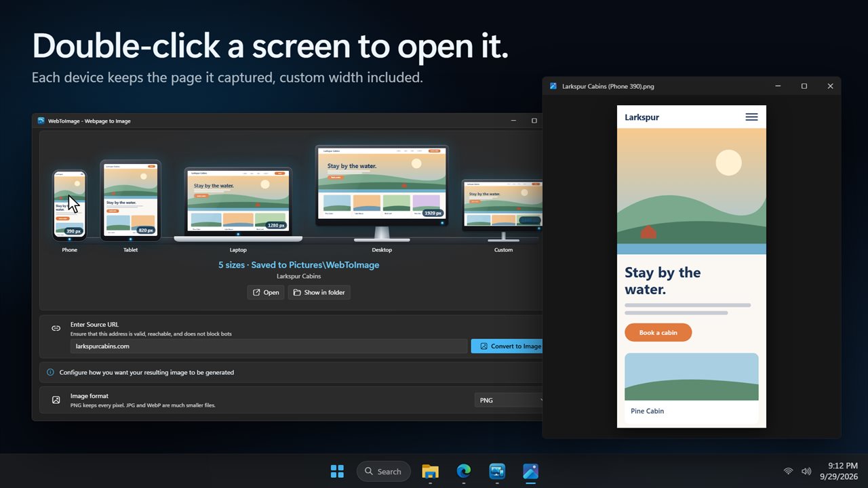Maximize the WebToImage window
Screen dimensions: 868x488
click(534, 121)
